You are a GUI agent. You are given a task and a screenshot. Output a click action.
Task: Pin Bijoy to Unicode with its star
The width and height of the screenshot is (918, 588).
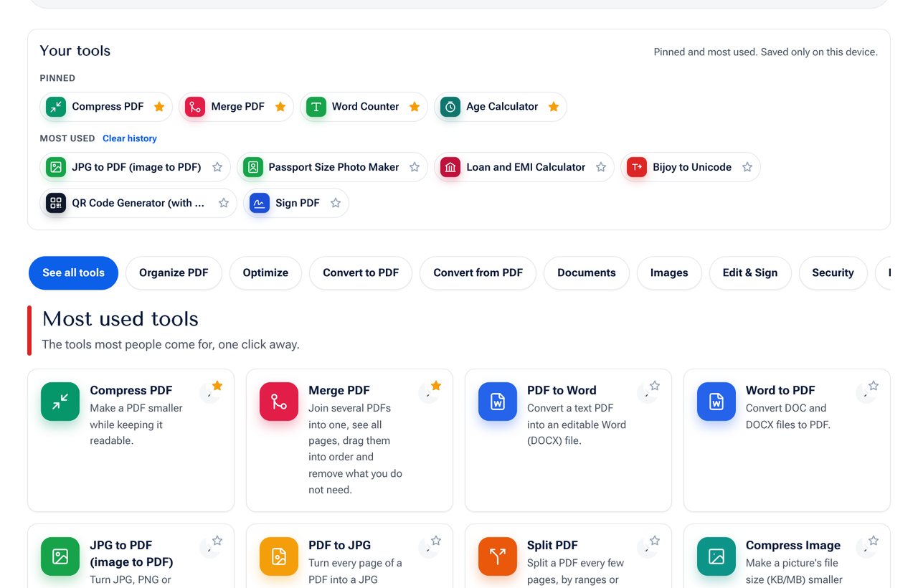point(747,167)
